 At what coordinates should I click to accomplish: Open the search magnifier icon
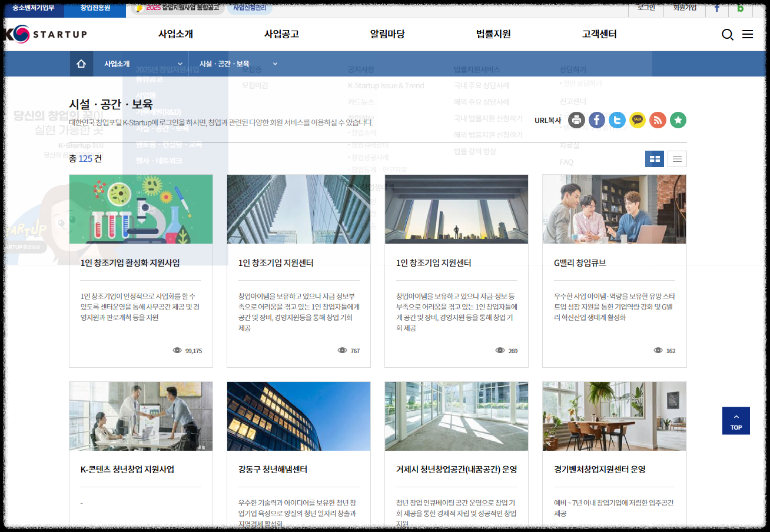tap(728, 35)
